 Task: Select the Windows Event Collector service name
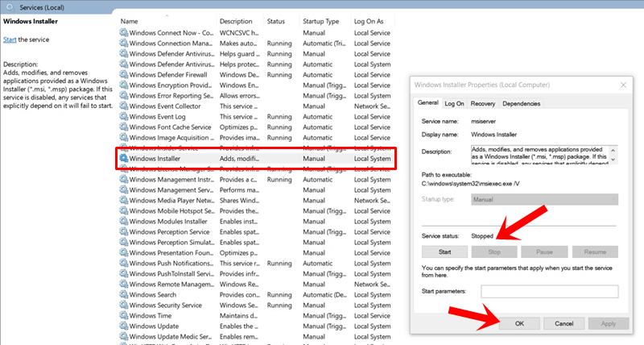[165, 106]
